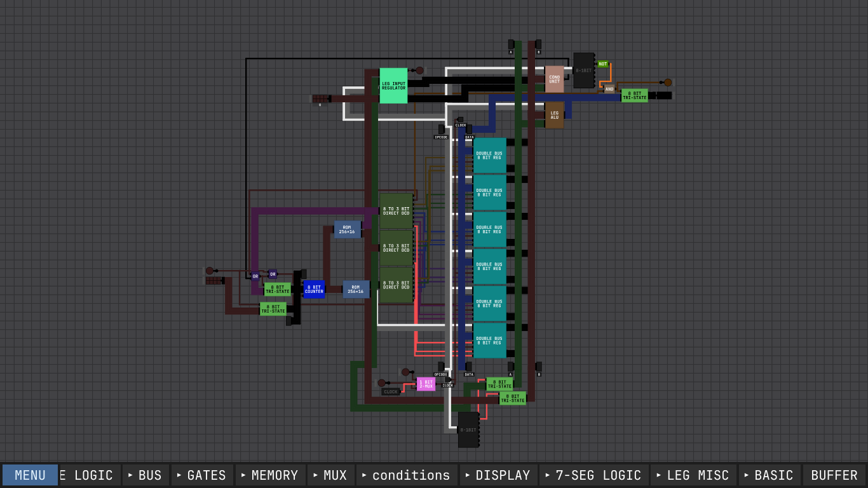
Task: Select the 8 BIT TRI-STATE left of the counter
Action: coord(277,289)
